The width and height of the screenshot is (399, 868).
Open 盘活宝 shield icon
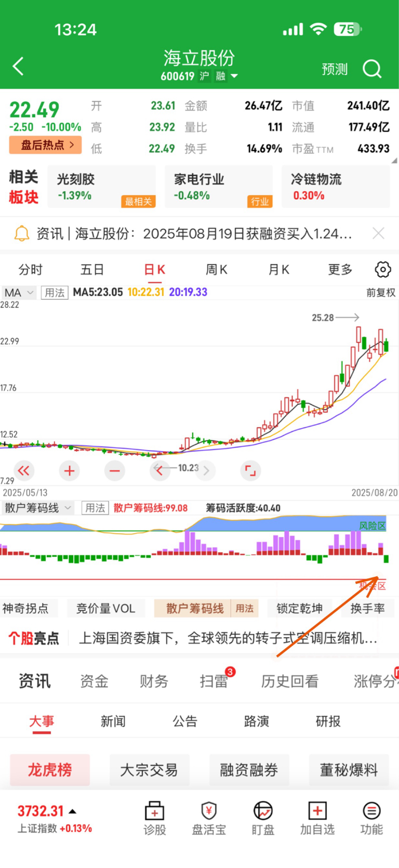click(x=209, y=818)
